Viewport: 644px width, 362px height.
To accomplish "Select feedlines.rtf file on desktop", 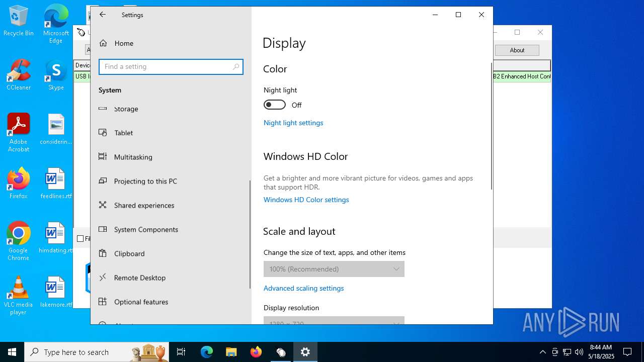I will click(56, 184).
